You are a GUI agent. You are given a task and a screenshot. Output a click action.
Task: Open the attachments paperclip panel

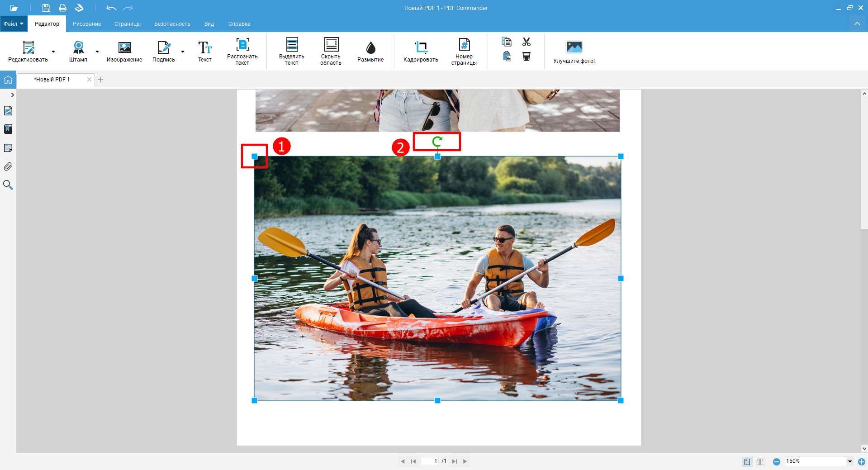click(8, 166)
